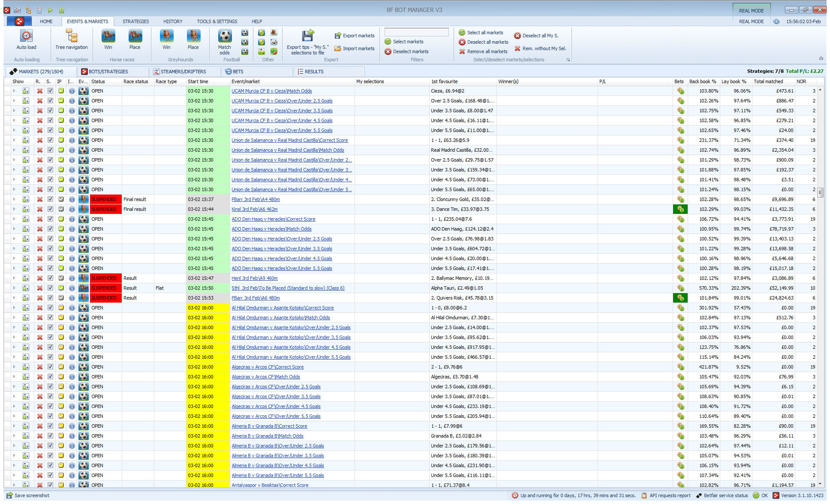Screen dimensions: 830x504
Task: Open API requests report
Action: (x=666, y=495)
